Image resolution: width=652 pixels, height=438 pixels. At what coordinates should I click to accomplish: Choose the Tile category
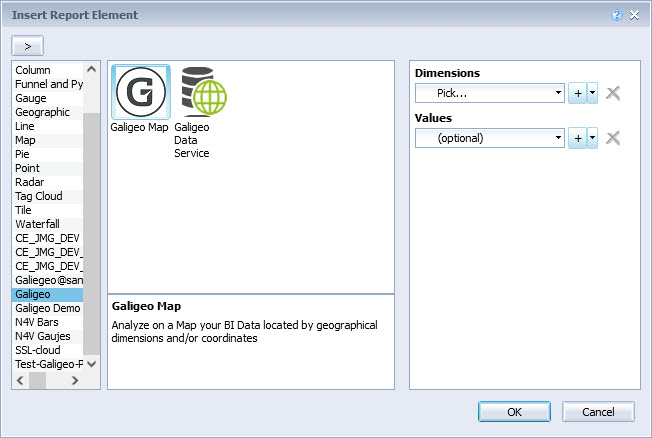(48, 210)
